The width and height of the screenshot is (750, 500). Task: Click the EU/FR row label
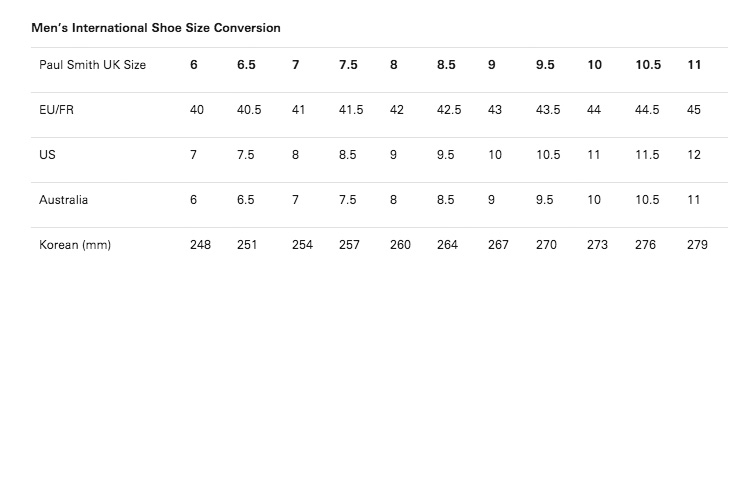pyautogui.click(x=56, y=110)
